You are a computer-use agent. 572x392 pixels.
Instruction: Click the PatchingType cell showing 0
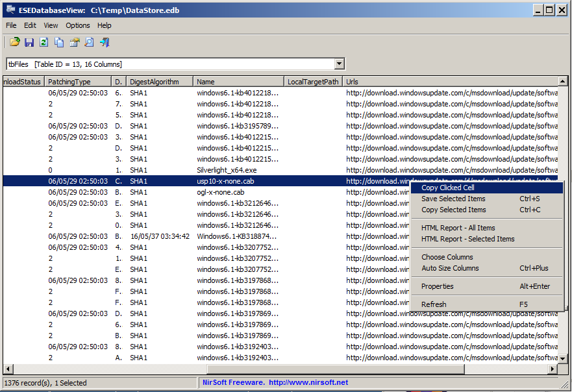[x=51, y=170]
